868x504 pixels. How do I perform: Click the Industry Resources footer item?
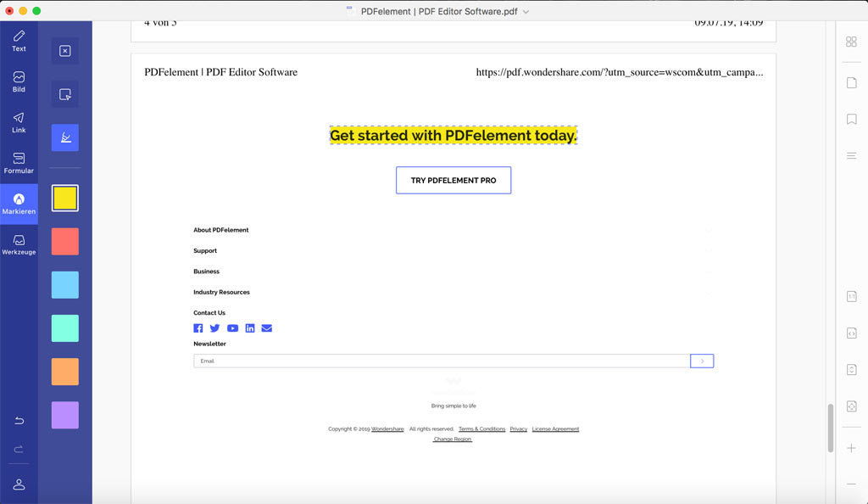click(221, 292)
